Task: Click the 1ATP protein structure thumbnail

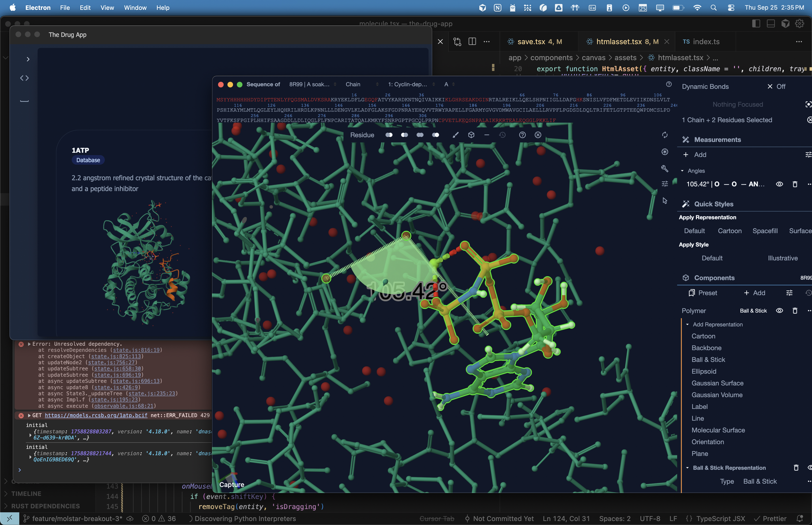Action: click(x=147, y=262)
